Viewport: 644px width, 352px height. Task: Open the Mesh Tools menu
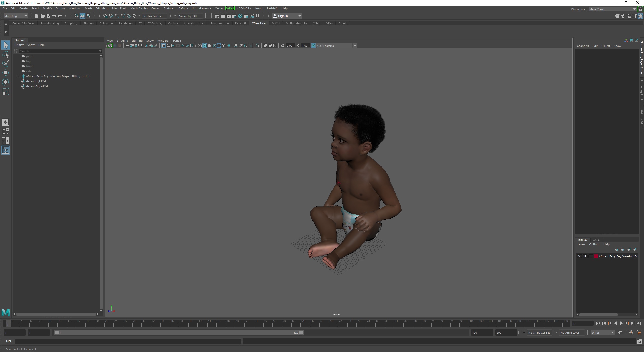119,8
